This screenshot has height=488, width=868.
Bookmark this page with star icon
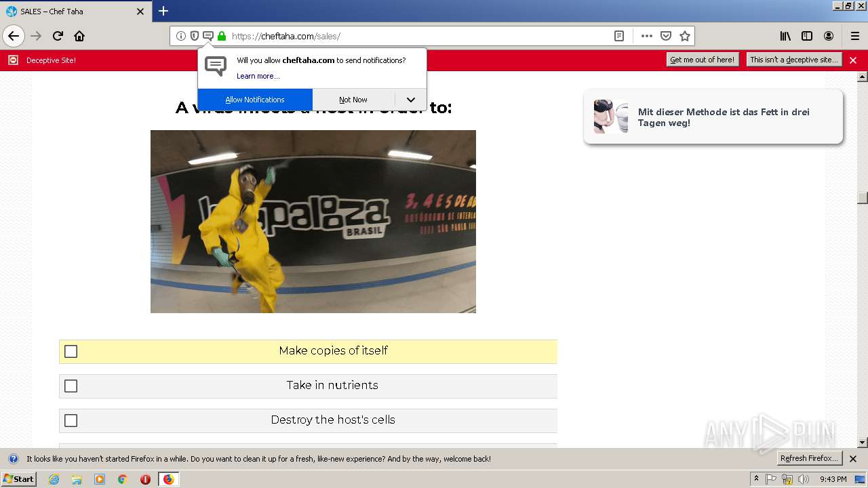pos(685,36)
